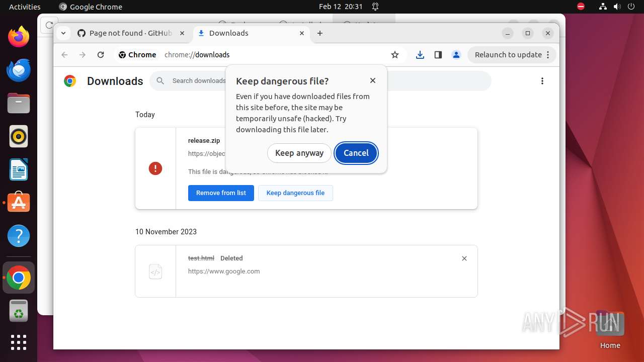Open volume icon in system tray
Screen dimensions: 644x362
(618, 7)
